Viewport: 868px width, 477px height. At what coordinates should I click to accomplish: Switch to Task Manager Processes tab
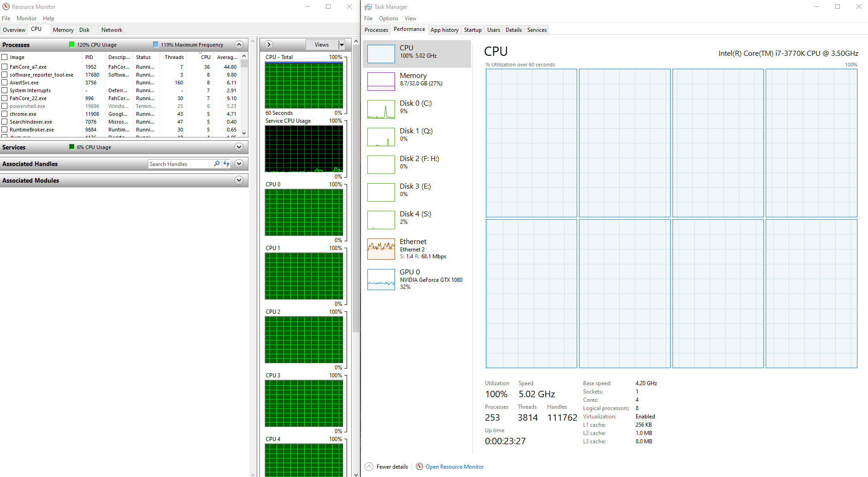point(376,30)
